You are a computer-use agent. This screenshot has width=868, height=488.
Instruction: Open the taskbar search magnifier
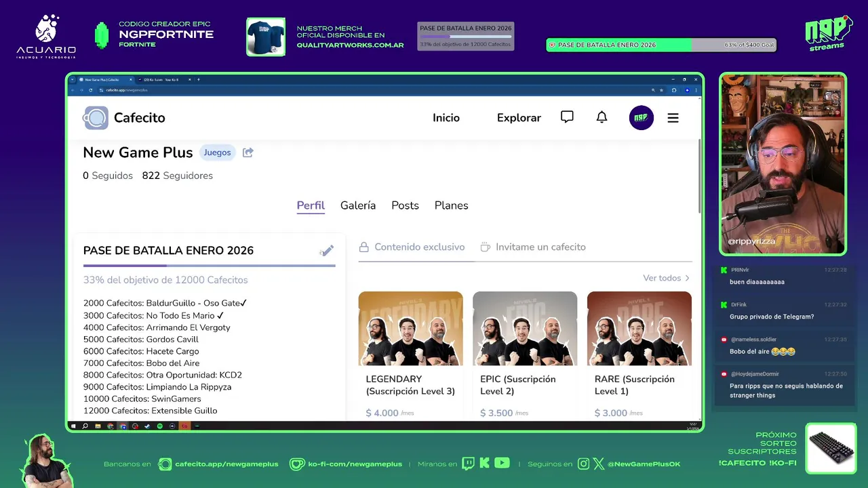point(85,426)
